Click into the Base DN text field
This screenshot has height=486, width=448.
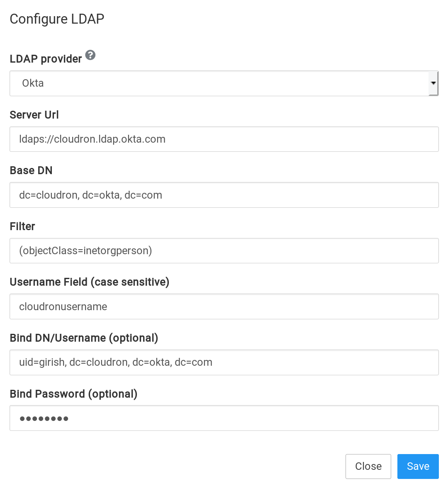pos(224,195)
